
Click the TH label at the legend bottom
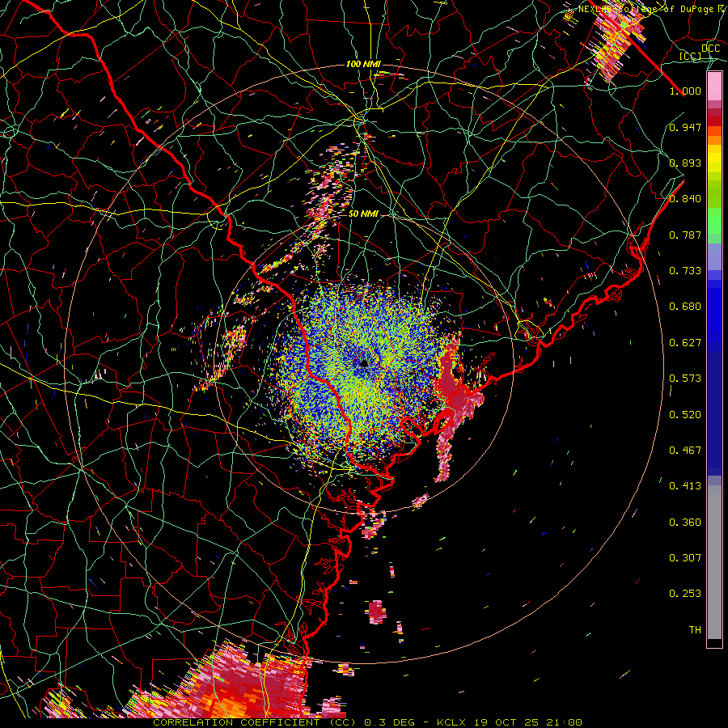point(695,630)
